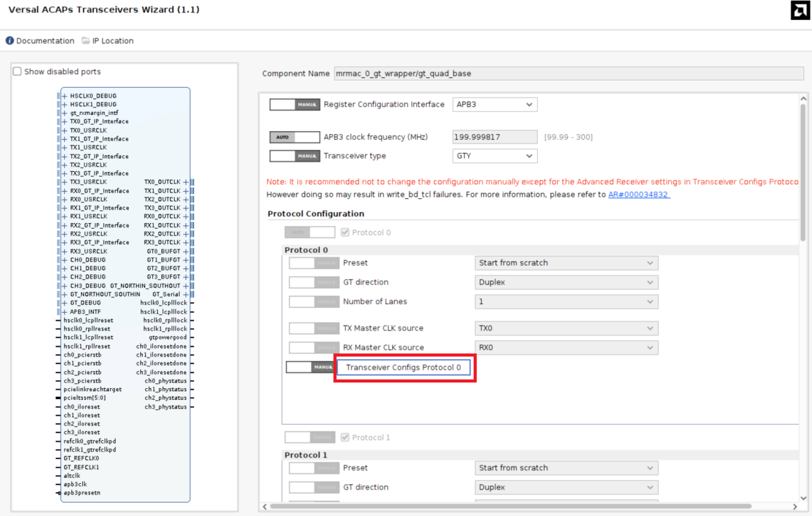Viewport: 812px width, 516px height.
Task: Toggle the Transceiver type manual switch
Action: click(x=295, y=156)
